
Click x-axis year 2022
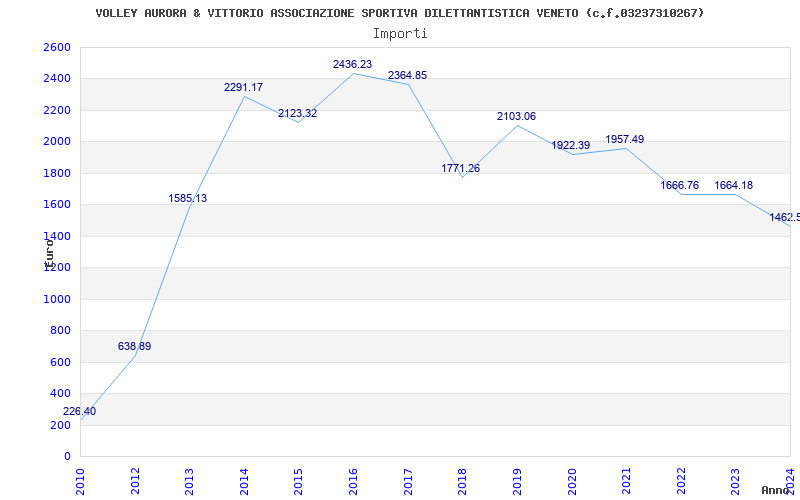click(x=681, y=482)
